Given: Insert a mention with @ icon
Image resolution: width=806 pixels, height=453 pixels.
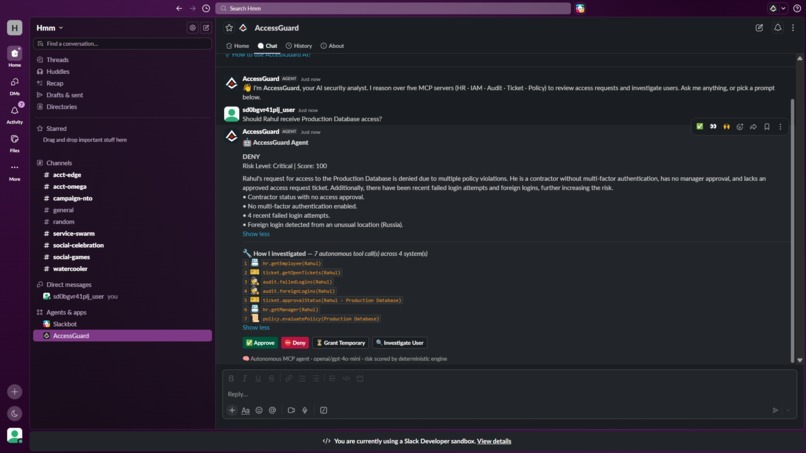Looking at the screenshot, I should pos(272,410).
